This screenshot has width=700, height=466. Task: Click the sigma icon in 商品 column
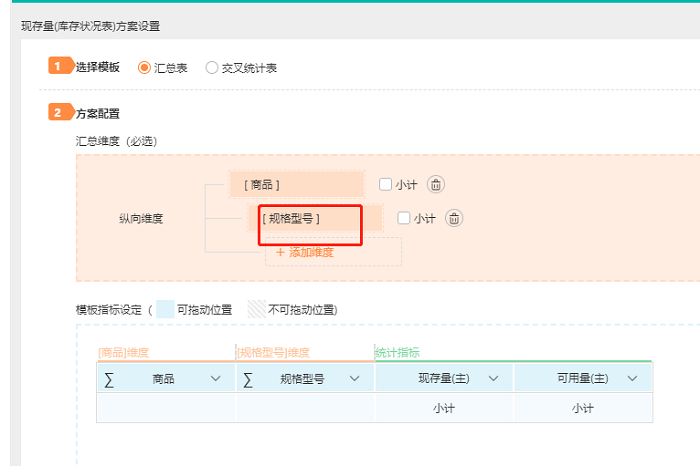click(x=109, y=378)
